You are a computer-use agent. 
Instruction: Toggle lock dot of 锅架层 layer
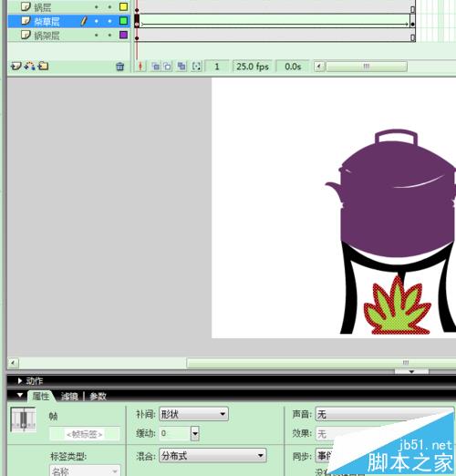[109, 35]
